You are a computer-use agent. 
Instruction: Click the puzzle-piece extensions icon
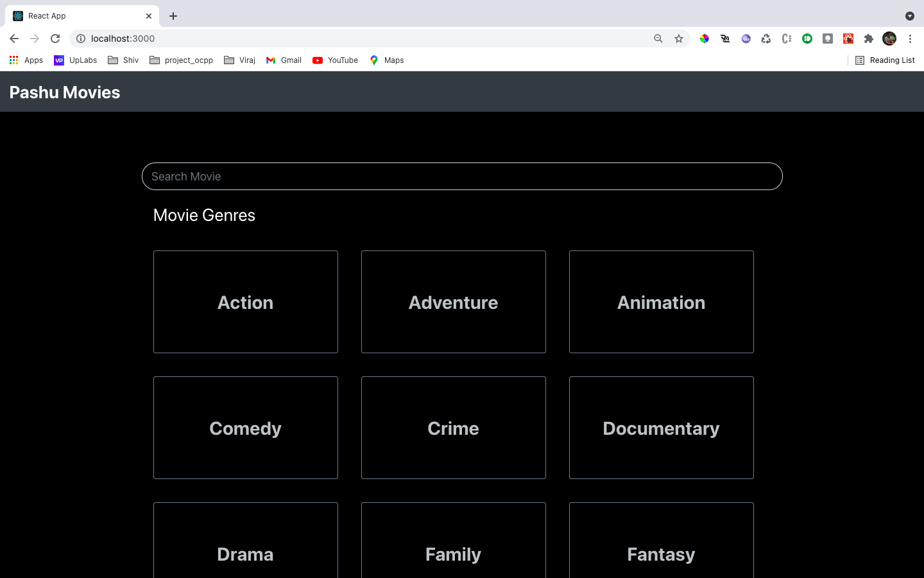869,39
